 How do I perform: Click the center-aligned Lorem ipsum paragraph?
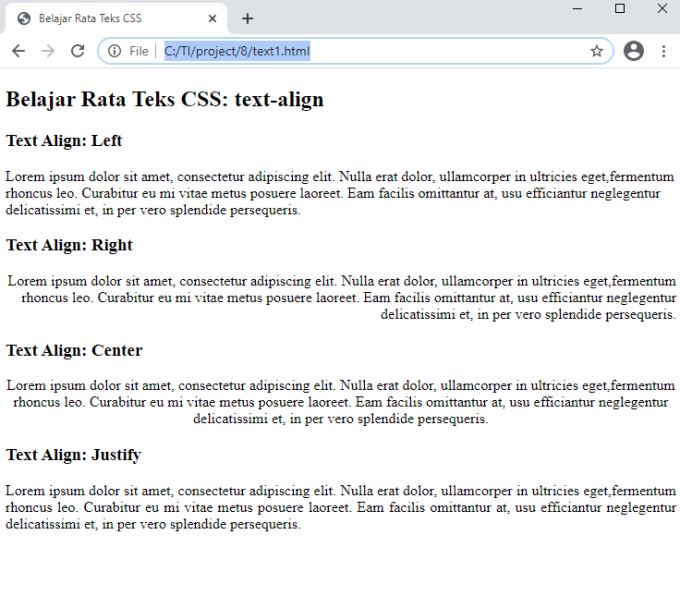pos(340,402)
